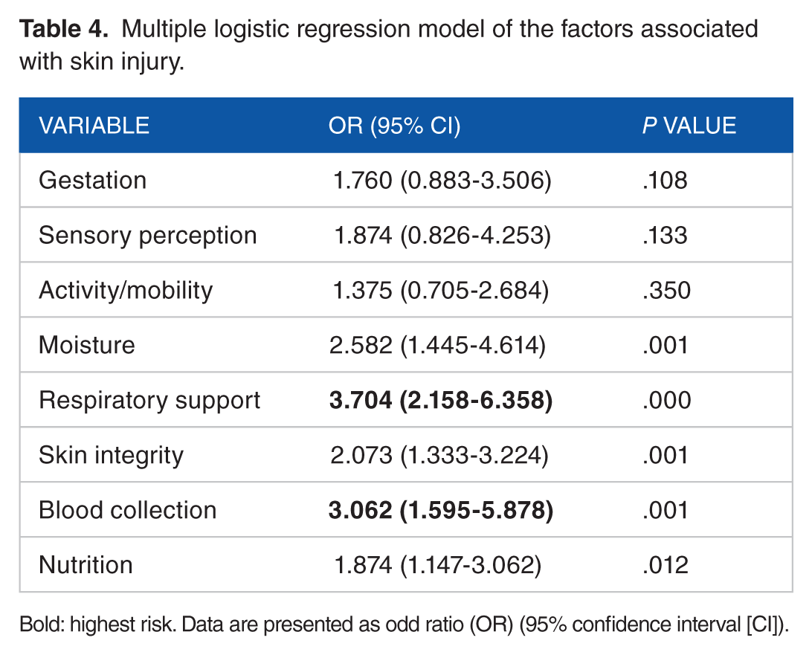Click the Moisture variable cell
This screenshot has height=655, width=812.
coord(87,345)
